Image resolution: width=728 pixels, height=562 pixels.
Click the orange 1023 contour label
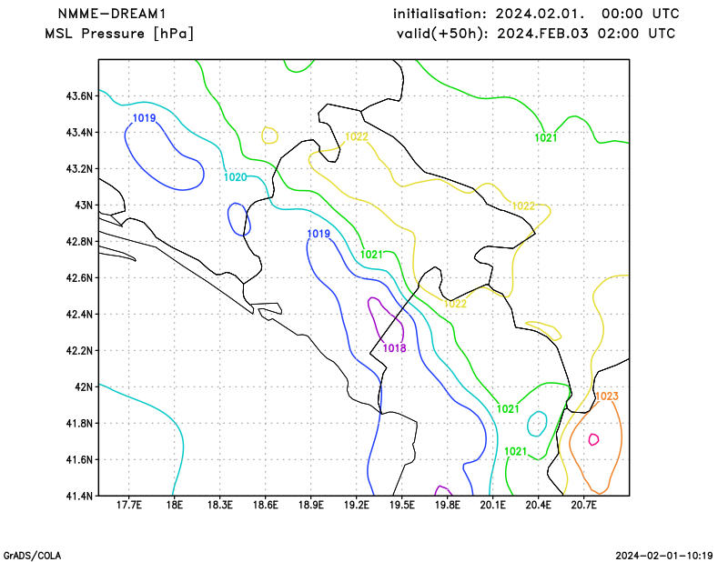607,396
